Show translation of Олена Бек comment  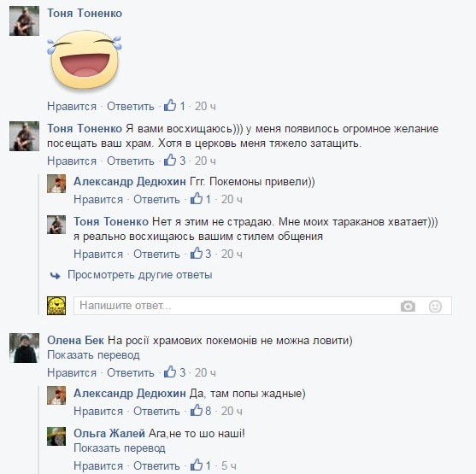pos(93,354)
